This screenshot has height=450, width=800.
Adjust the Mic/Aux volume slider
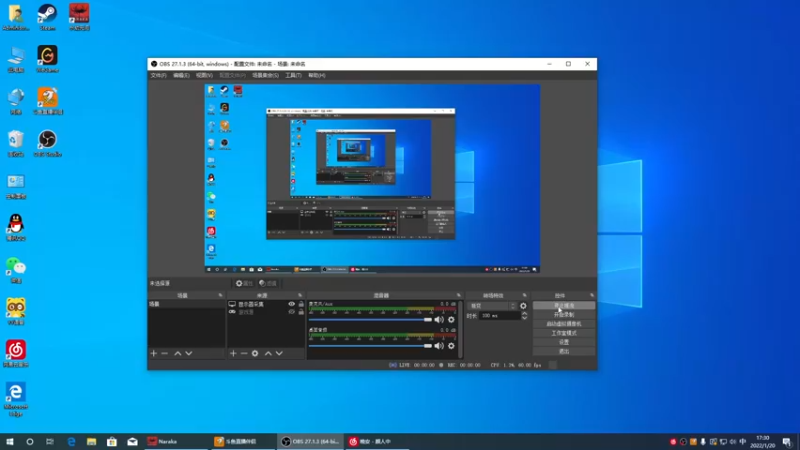pyautogui.click(x=370, y=319)
